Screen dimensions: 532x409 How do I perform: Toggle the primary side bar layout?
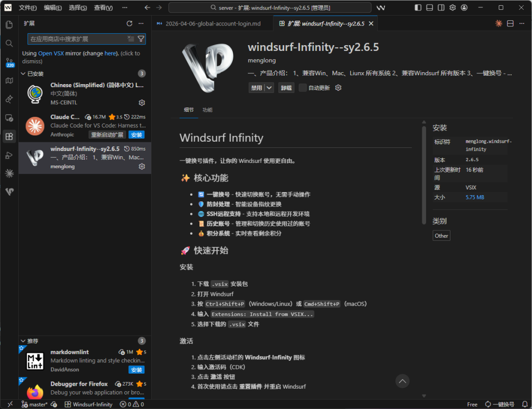pyautogui.click(x=418, y=7)
